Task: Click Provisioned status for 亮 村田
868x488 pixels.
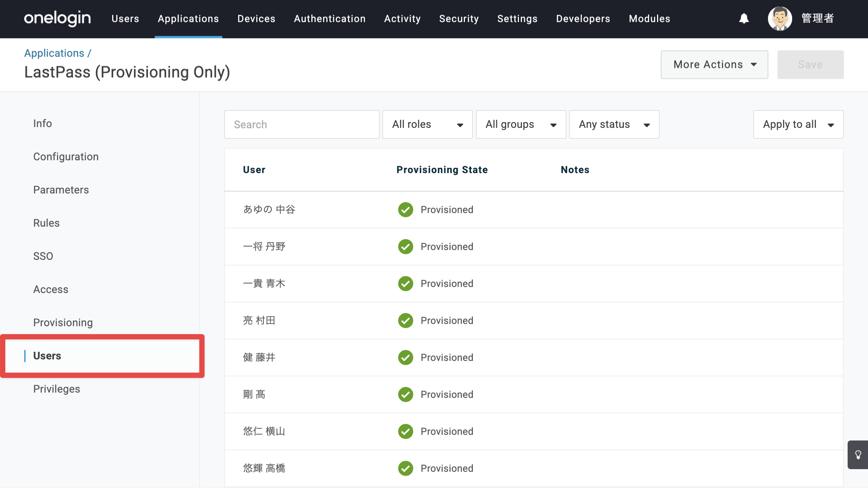Action: point(447,321)
